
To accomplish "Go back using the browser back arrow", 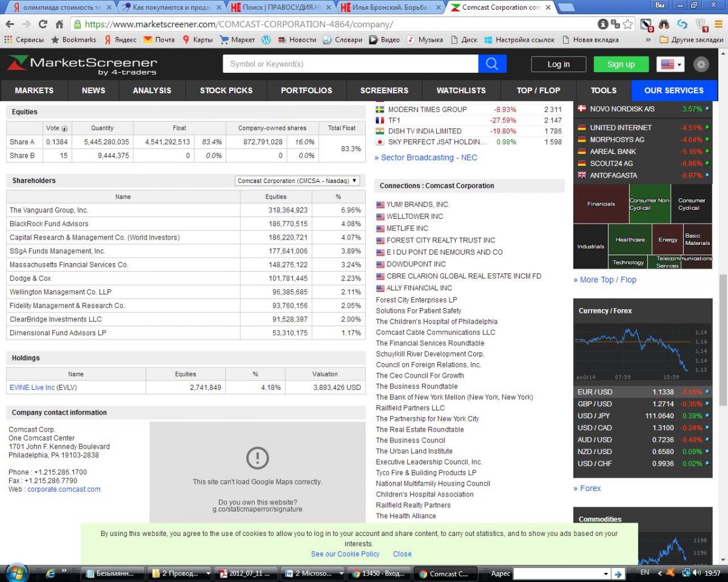I will [x=10, y=24].
